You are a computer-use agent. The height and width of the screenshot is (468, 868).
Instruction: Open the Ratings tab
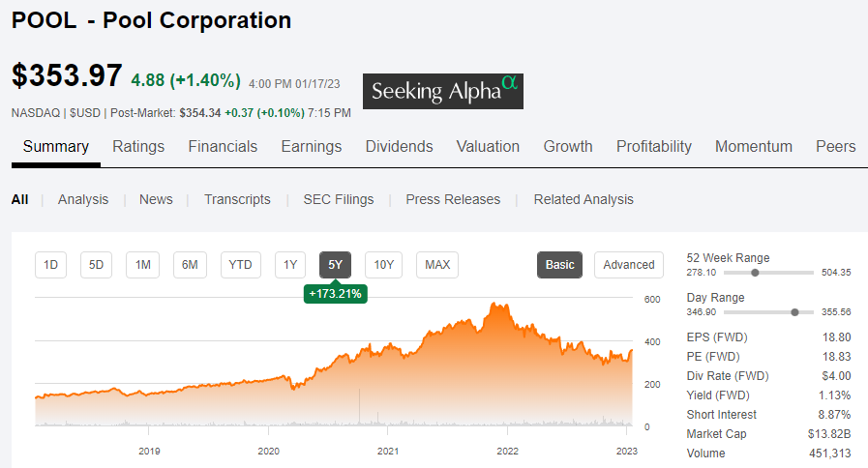(138, 147)
